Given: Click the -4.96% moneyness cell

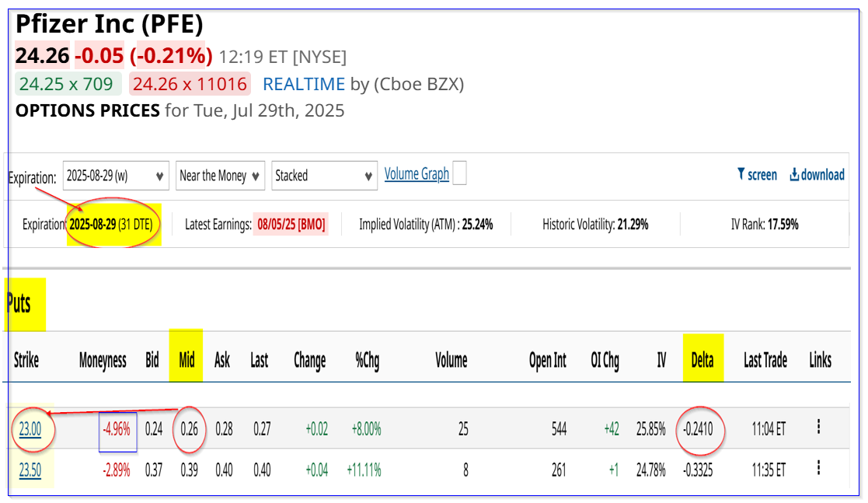Looking at the screenshot, I should coord(117,429).
